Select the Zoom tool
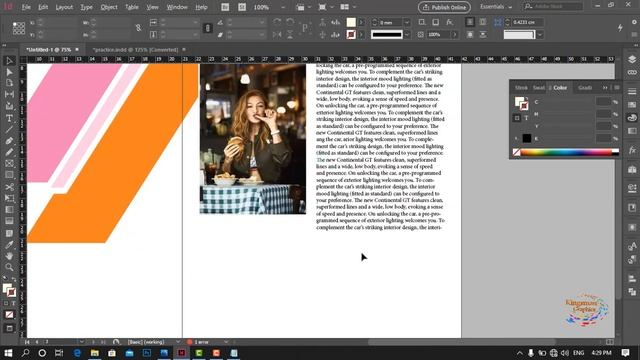Viewport: 640px width, 360px height. [9, 267]
